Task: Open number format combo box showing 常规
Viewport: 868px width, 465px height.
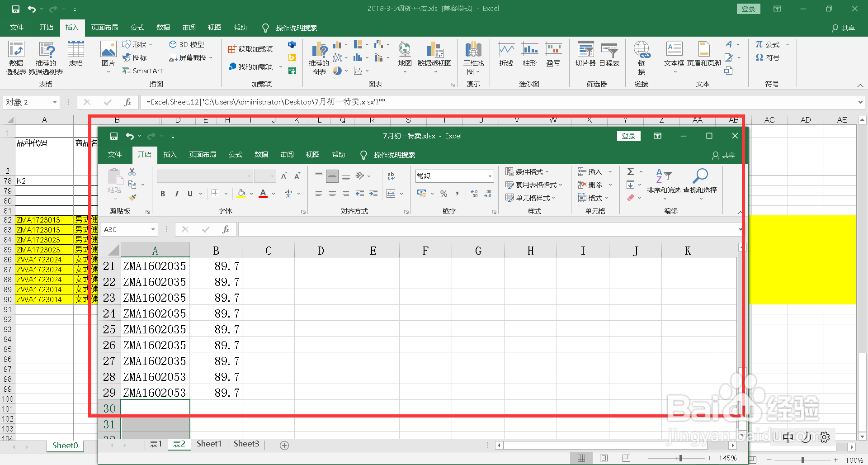Action: (454, 176)
